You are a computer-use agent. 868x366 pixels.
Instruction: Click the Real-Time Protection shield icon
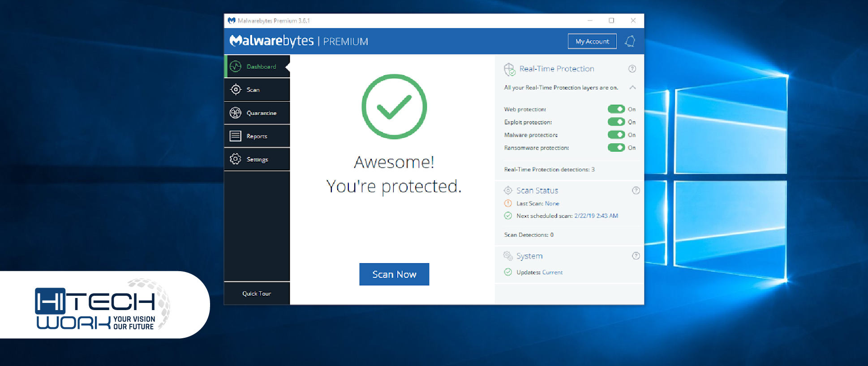tap(510, 69)
